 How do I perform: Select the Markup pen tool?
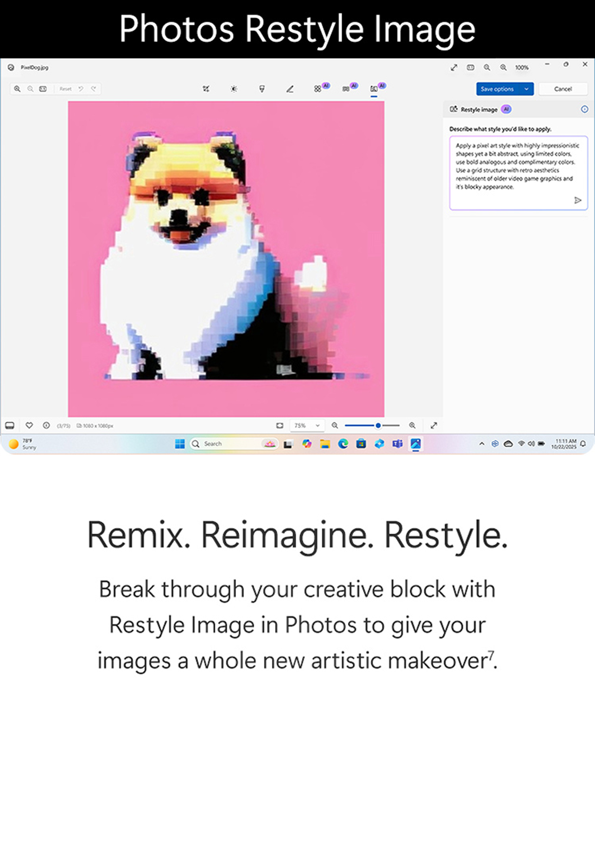click(290, 89)
